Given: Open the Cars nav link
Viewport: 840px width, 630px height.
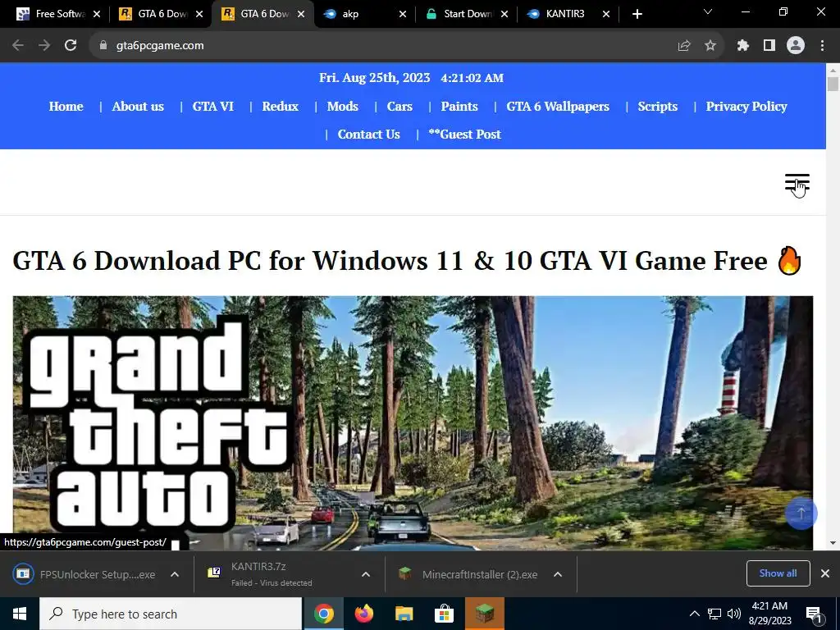Looking at the screenshot, I should [x=399, y=106].
